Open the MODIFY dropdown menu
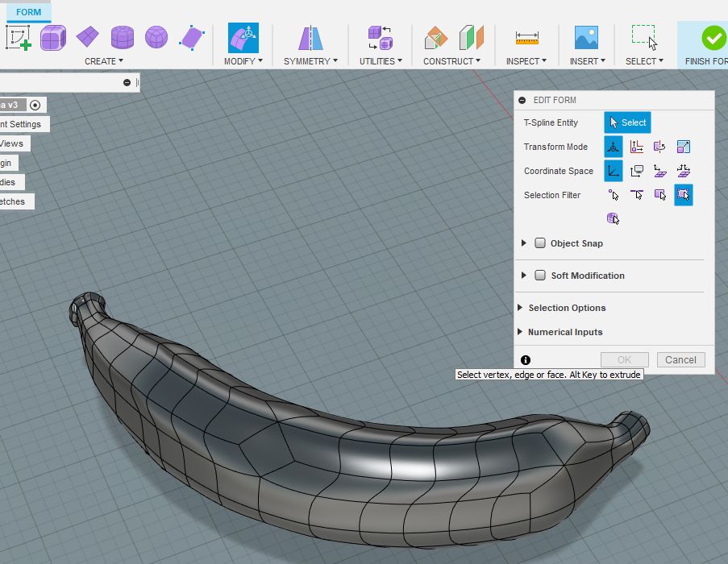The image size is (728, 564). 243,61
